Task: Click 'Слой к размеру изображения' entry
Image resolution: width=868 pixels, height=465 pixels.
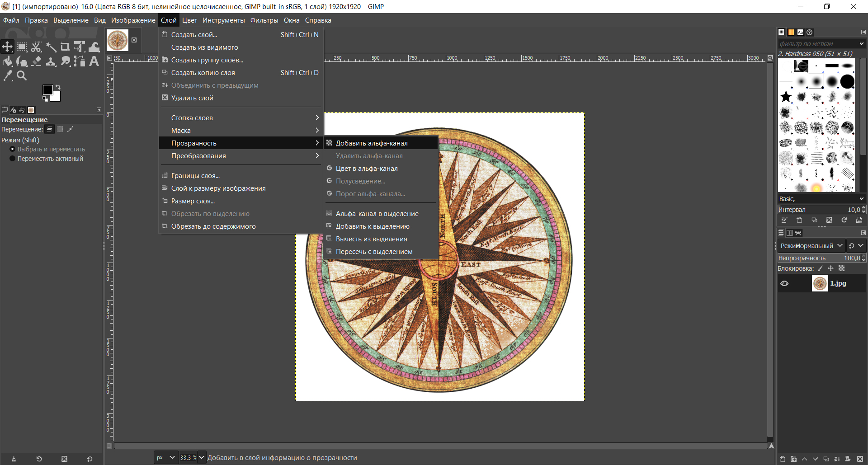Action: pyautogui.click(x=241, y=188)
